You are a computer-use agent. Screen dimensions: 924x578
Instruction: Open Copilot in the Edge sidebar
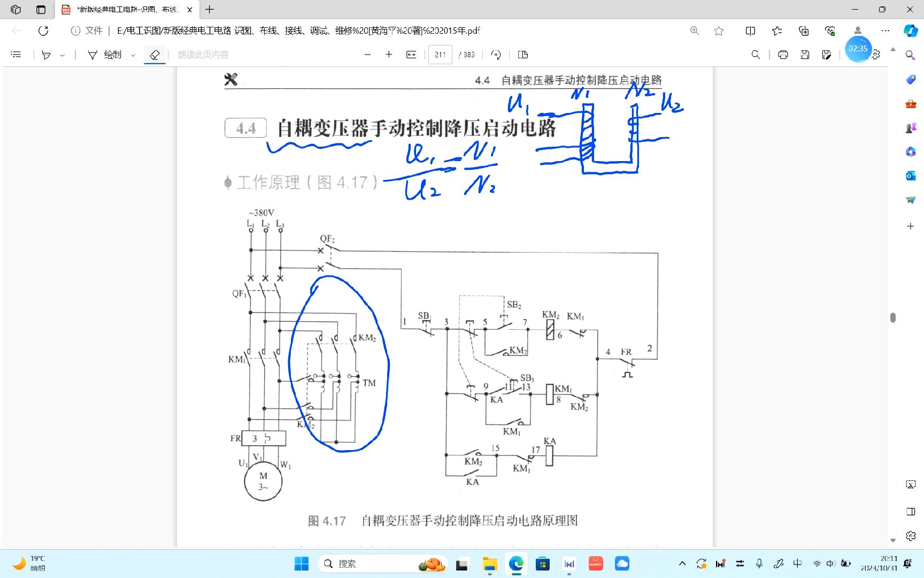(911, 31)
